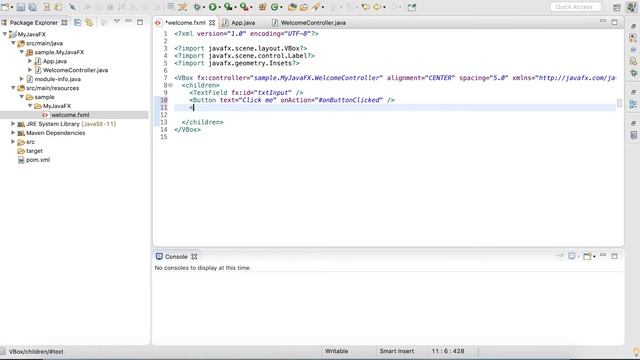Select welcome.fxml in Package Explorer tree

pyautogui.click(x=70, y=115)
